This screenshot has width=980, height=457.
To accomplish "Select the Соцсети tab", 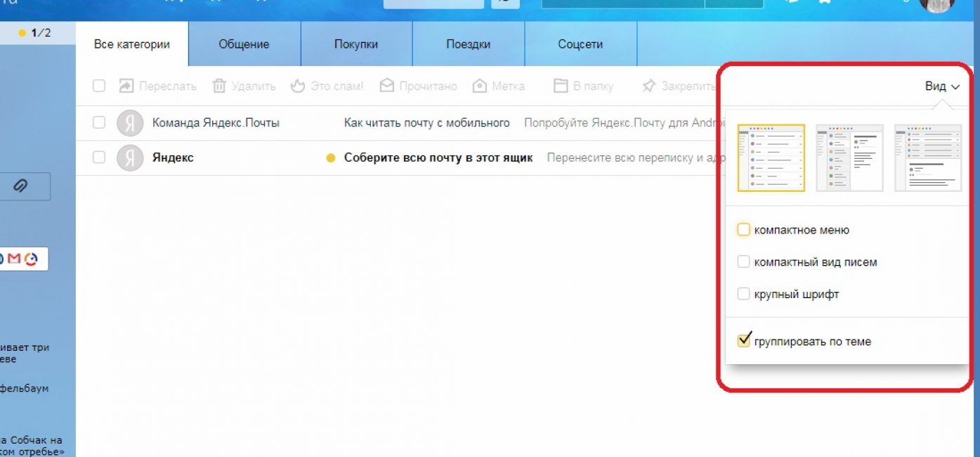I will pyautogui.click(x=581, y=44).
